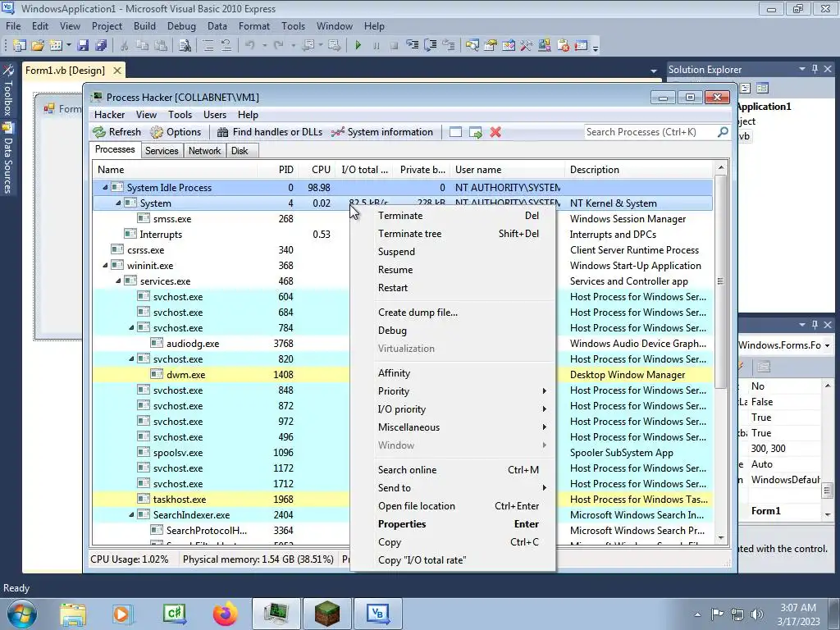Click the Step Into icon in VB toolbar

412,46
